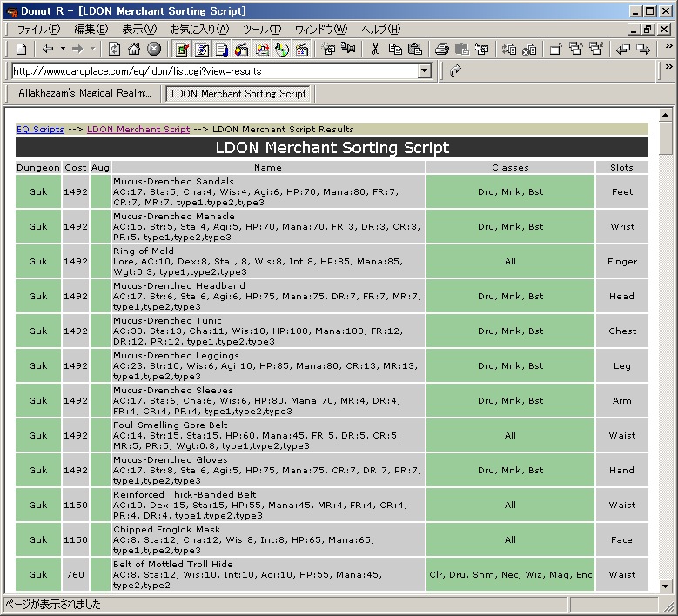678x616 pixels.
Task: Click the vertical scrollbar down arrow
Action: click(x=666, y=586)
